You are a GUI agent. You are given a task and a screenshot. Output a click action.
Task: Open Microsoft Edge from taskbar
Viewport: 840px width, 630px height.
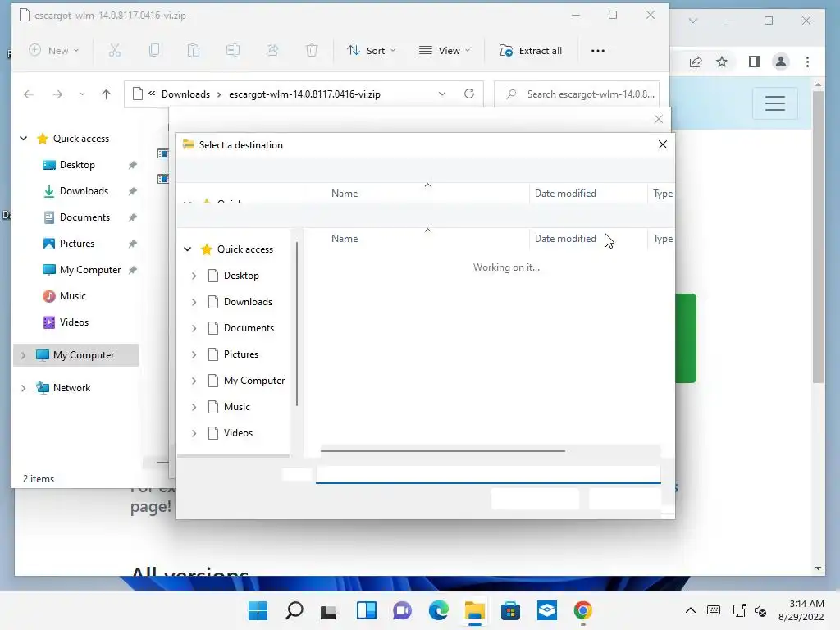tap(438, 610)
